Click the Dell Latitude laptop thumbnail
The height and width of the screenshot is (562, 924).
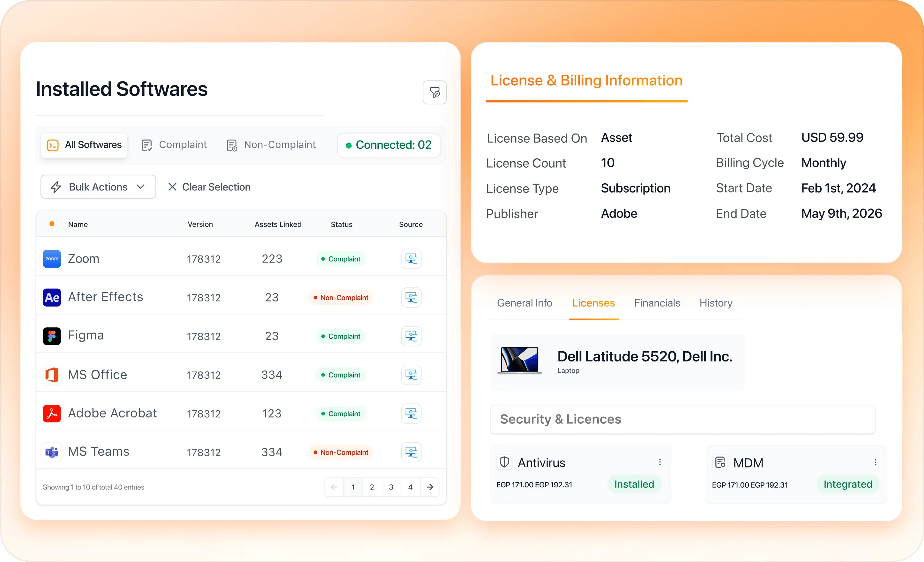click(519, 361)
